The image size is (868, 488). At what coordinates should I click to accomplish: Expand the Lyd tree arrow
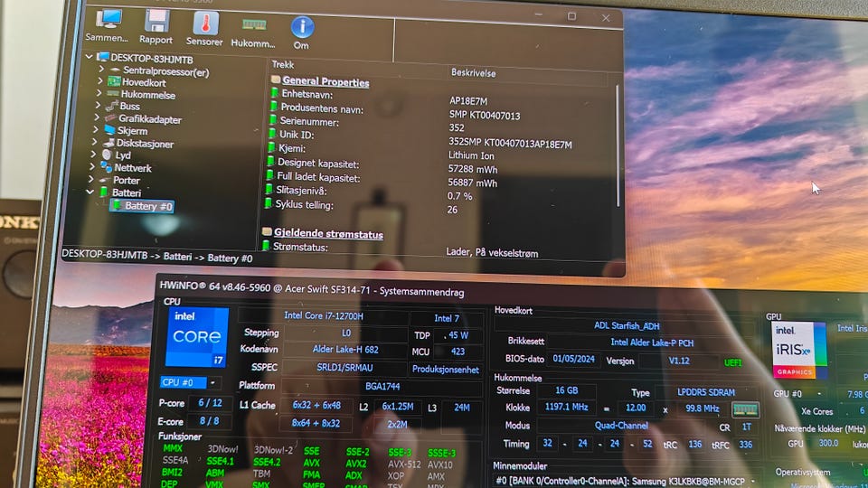(93, 154)
